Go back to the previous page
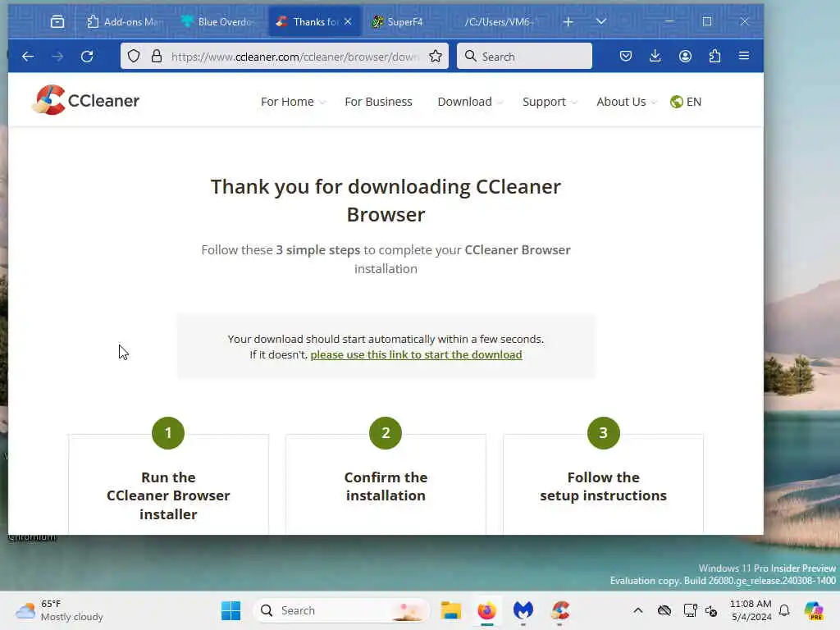The height and width of the screenshot is (630, 840). (x=28, y=57)
